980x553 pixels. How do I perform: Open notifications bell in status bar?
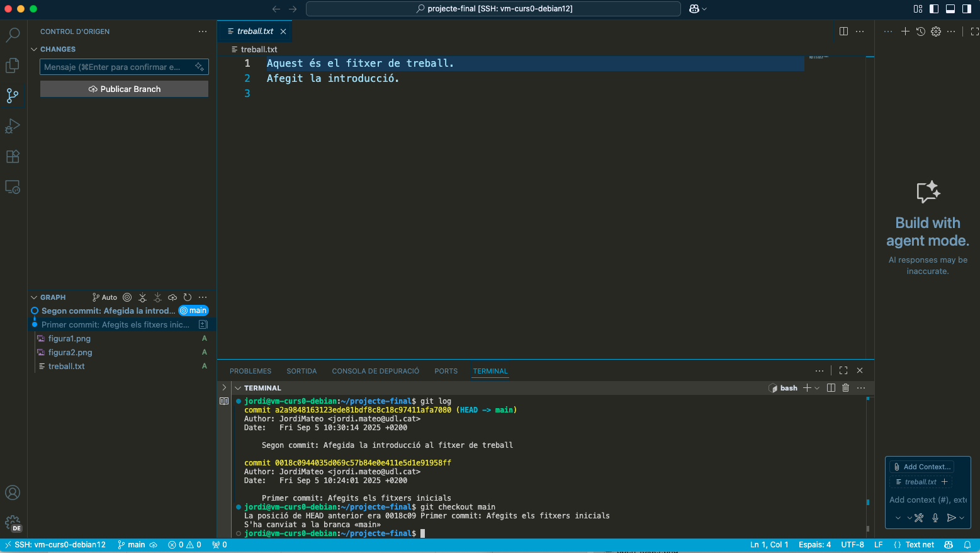(967, 545)
